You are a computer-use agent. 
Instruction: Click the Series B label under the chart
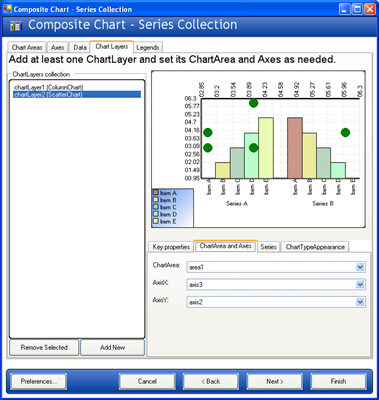[323, 203]
